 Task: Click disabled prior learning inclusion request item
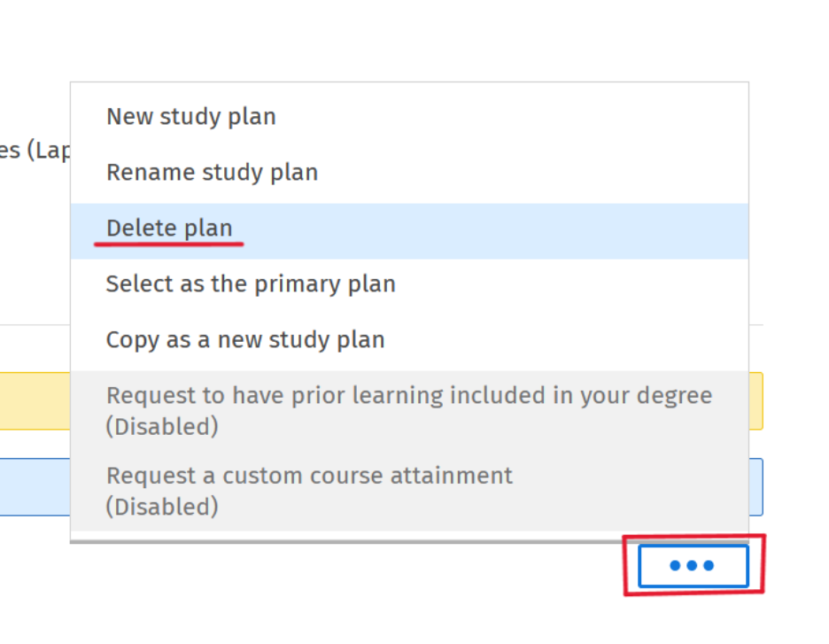click(409, 411)
